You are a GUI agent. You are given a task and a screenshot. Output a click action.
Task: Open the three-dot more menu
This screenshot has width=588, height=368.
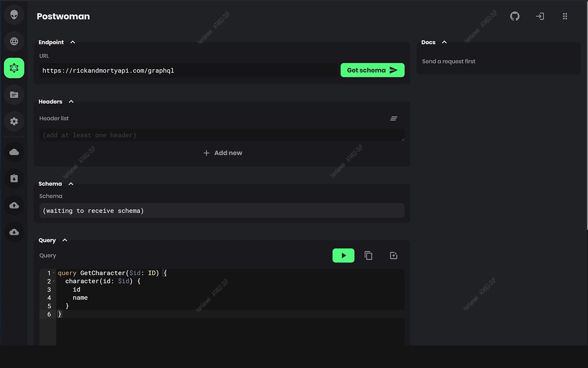(x=565, y=17)
